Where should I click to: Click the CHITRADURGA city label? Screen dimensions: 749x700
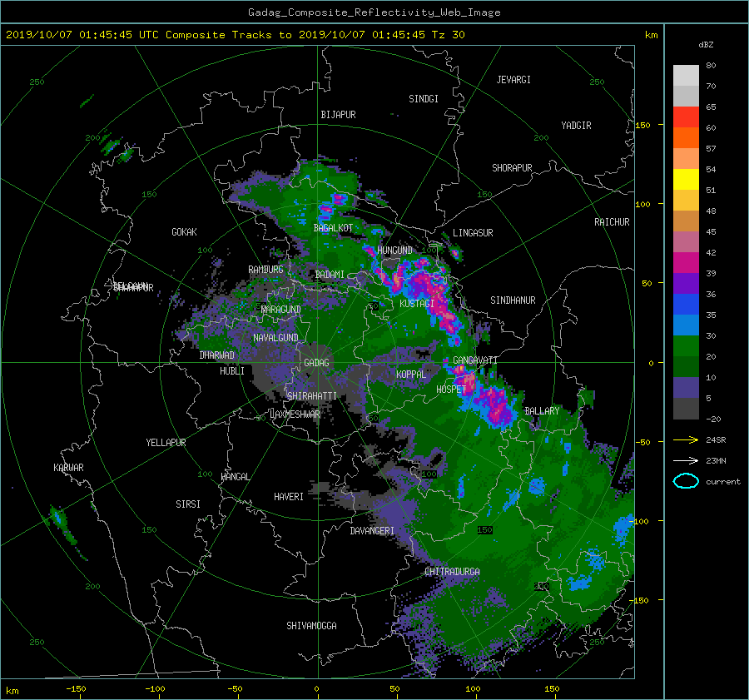point(453,572)
